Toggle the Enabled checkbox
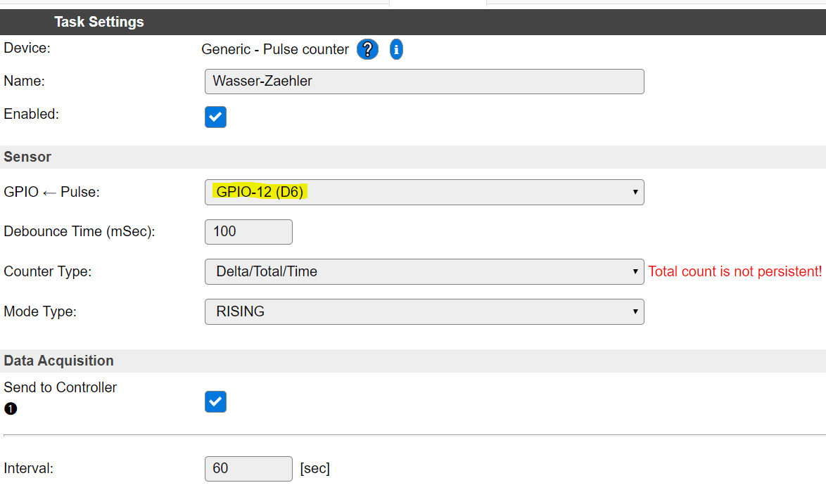 click(215, 117)
